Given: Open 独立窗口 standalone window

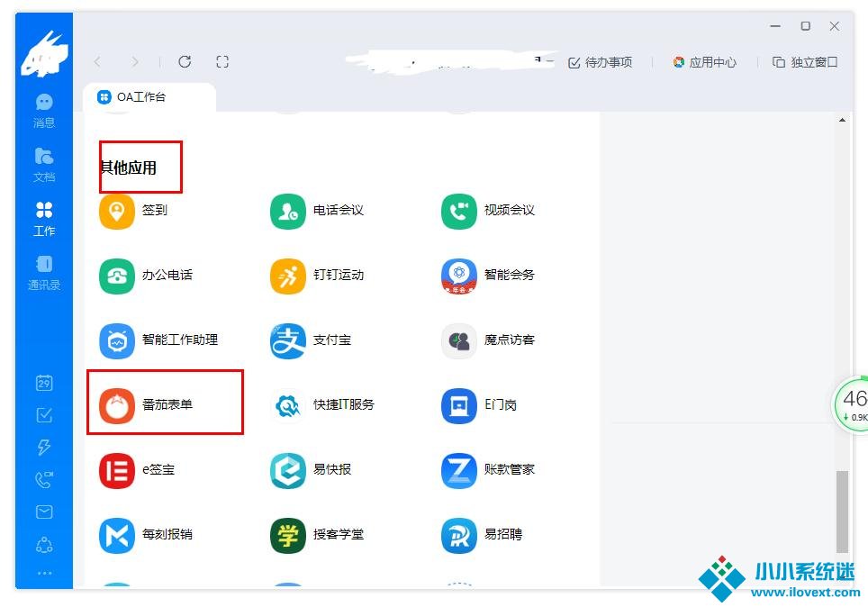Looking at the screenshot, I should click(x=805, y=62).
